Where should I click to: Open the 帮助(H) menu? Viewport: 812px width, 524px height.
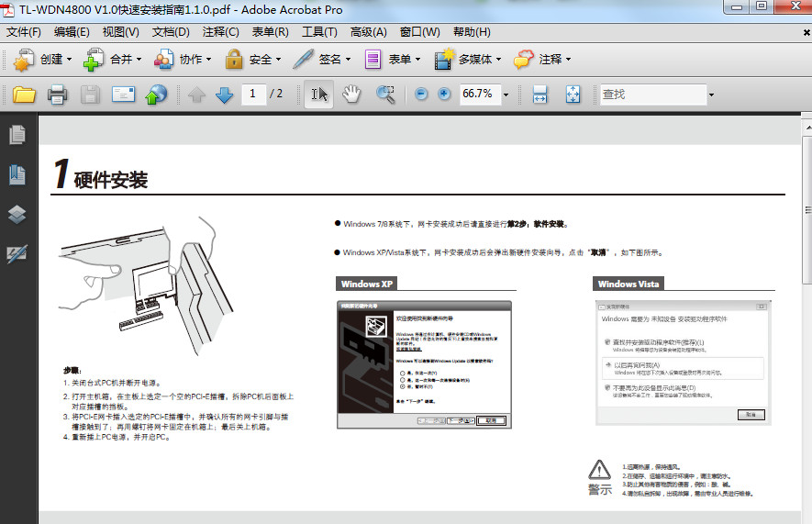pos(472,32)
